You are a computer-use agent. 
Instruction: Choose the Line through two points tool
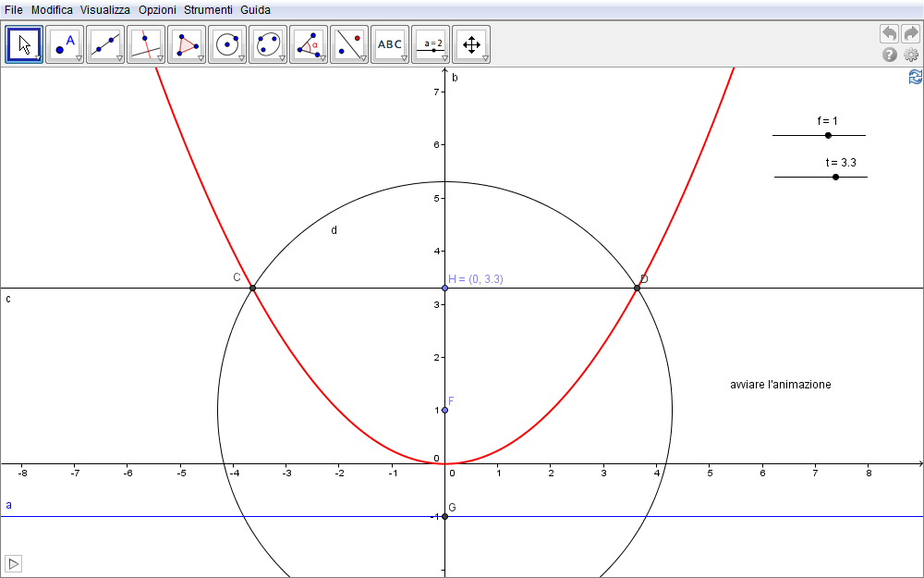(x=105, y=43)
